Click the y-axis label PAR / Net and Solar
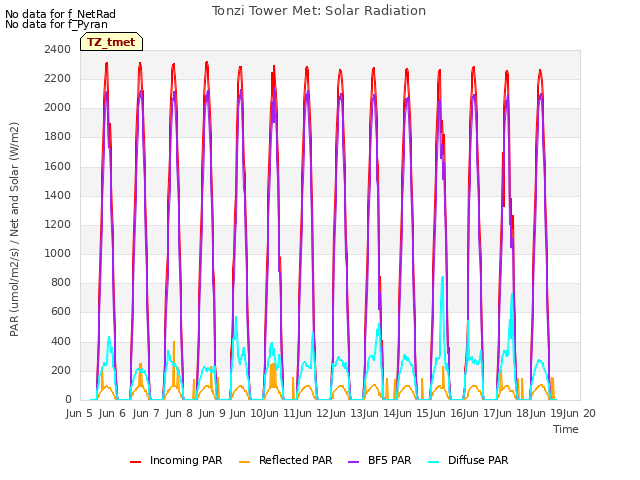 tap(14, 229)
